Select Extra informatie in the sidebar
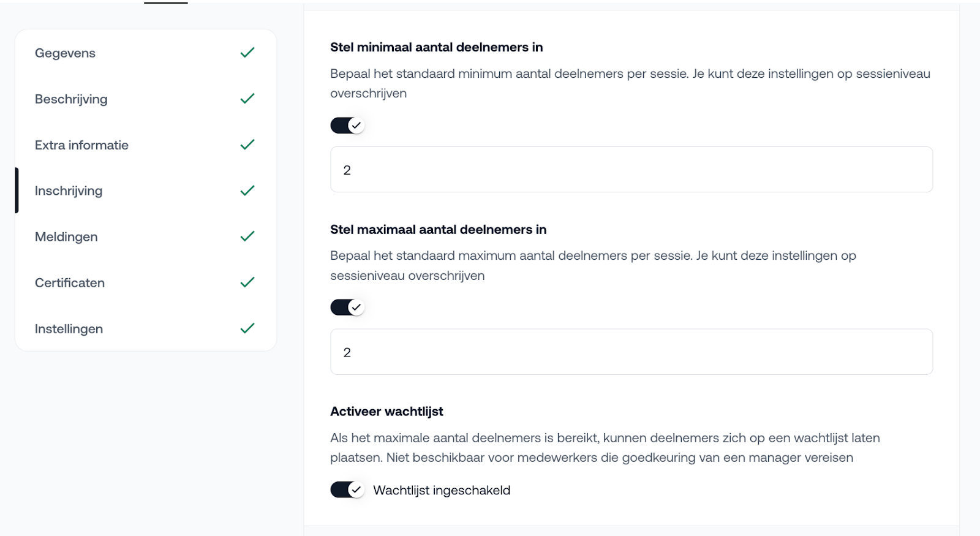The image size is (980, 536). [x=81, y=145]
